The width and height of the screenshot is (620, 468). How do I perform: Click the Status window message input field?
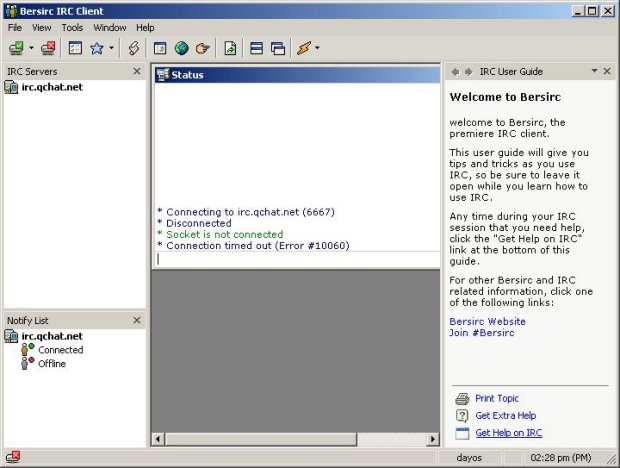(296, 258)
